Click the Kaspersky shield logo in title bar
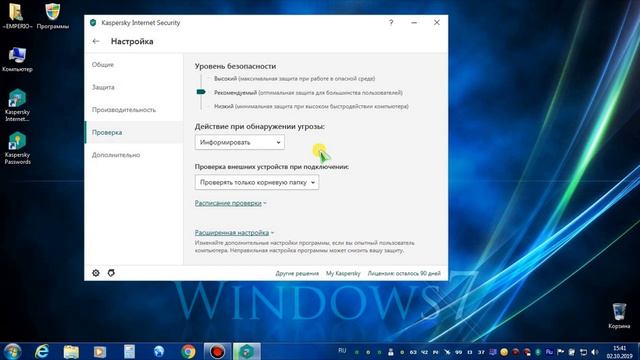 (x=93, y=23)
